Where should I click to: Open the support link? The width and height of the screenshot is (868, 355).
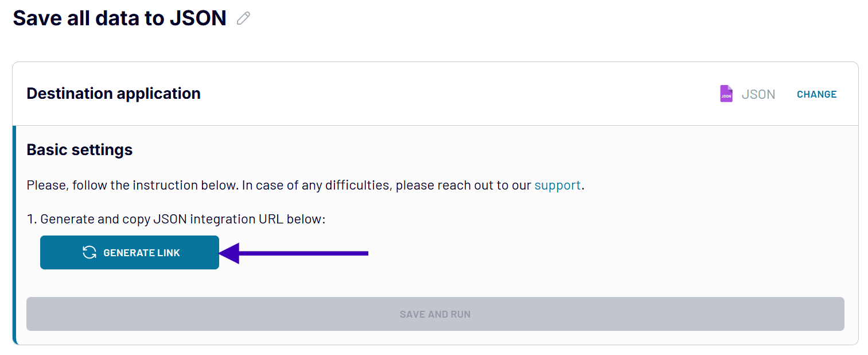pos(557,185)
